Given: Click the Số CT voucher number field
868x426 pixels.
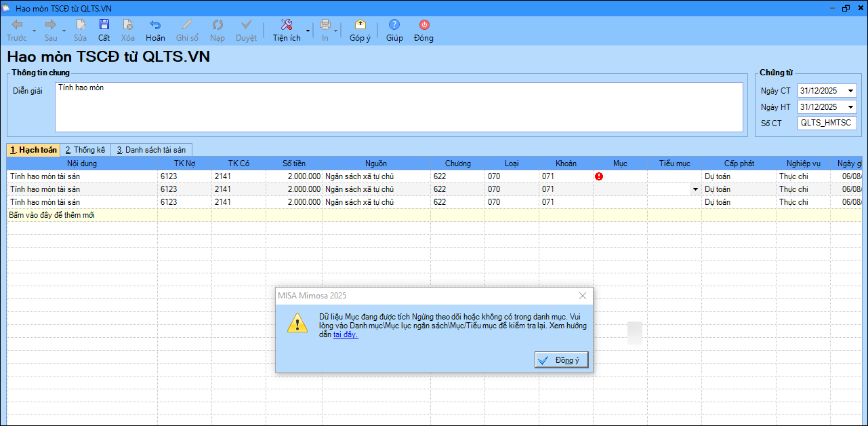Looking at the screenshot, I should tap(827, 123).
